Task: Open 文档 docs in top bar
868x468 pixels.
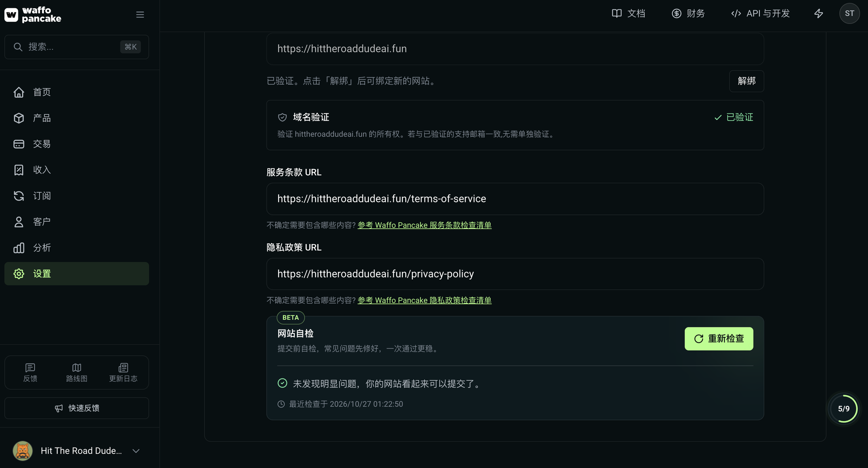Action: tap(628, 13)
